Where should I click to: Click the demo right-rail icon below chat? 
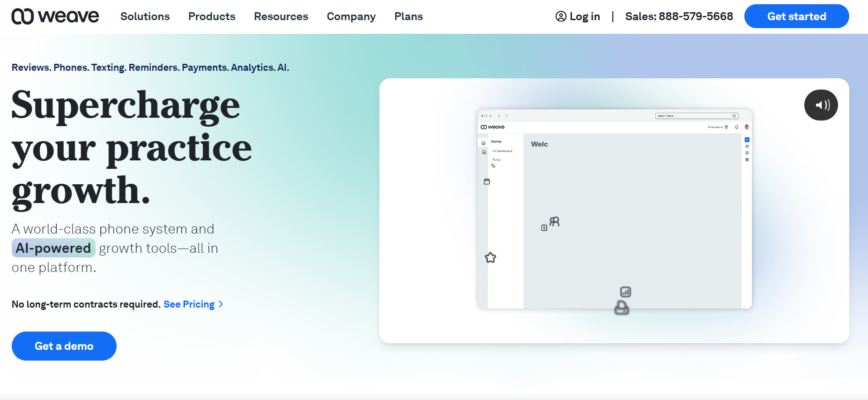(x=747, y=153)
